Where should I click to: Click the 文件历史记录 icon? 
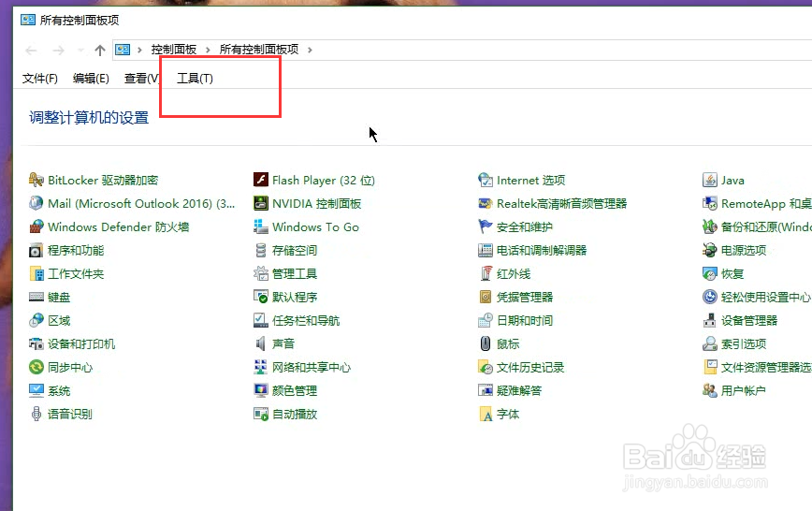click(486, 367)
